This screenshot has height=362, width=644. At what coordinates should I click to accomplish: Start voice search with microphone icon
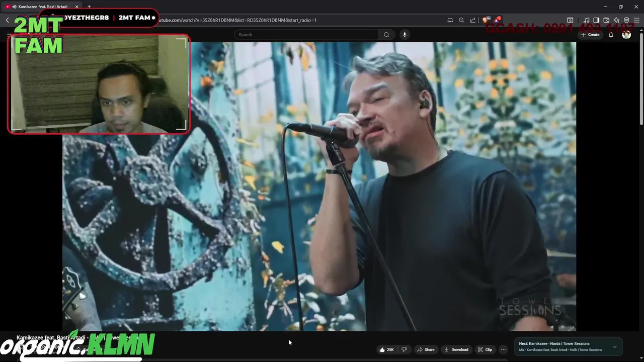coord(405,35)
